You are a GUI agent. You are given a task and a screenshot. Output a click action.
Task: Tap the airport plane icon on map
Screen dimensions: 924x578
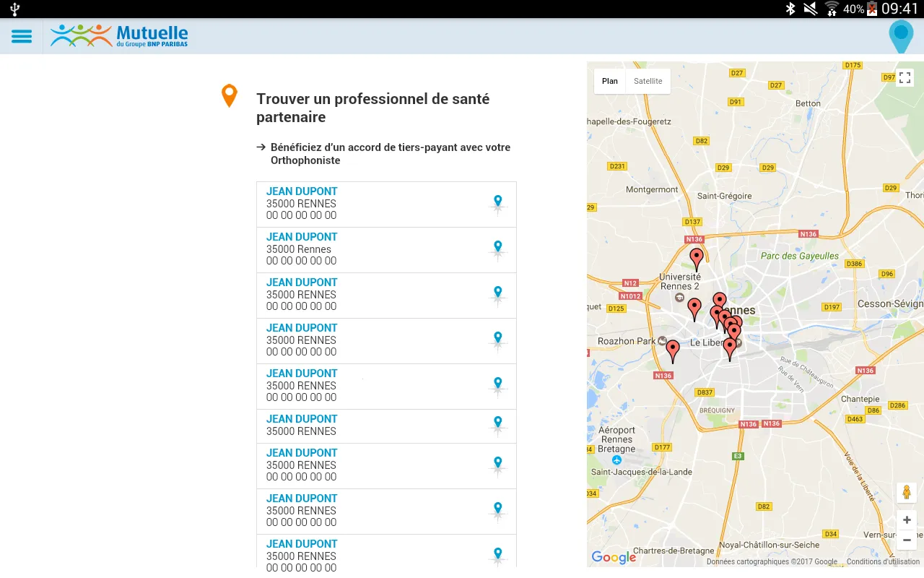click(616, 460)
